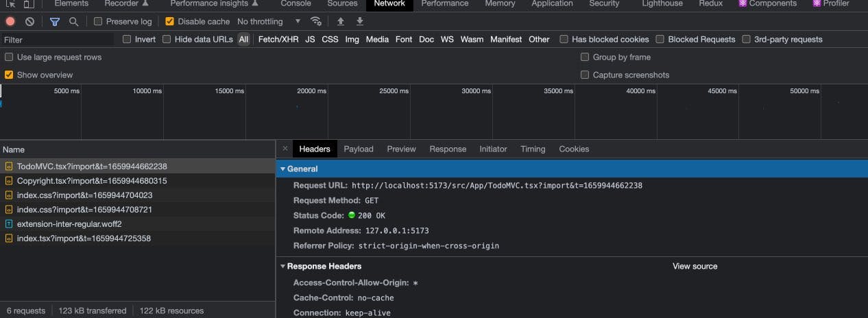Click into the Filter text field
Image resolution: width=868 pixels, height=318 pixels.
tap(58, 40)
